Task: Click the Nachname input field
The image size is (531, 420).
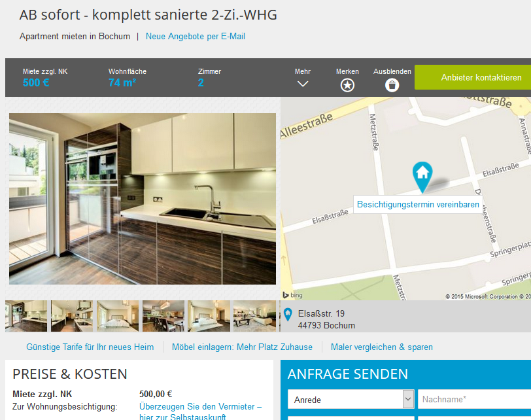Action: (x=475, y=399)
